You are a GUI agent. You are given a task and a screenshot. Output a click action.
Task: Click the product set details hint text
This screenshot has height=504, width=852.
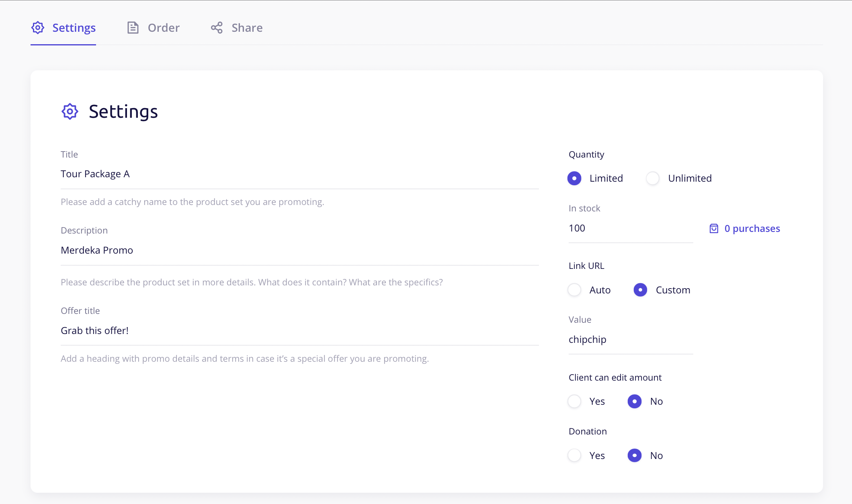pos(252,282)
